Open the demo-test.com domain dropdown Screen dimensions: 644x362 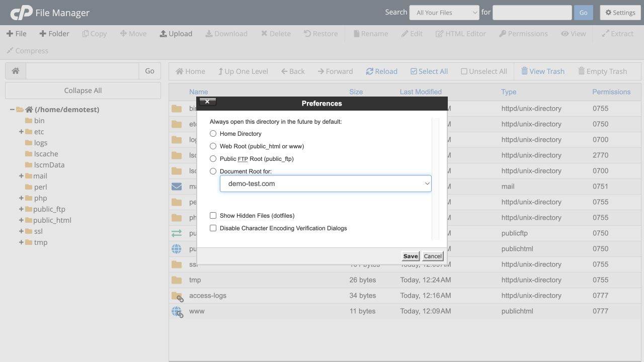326,184
